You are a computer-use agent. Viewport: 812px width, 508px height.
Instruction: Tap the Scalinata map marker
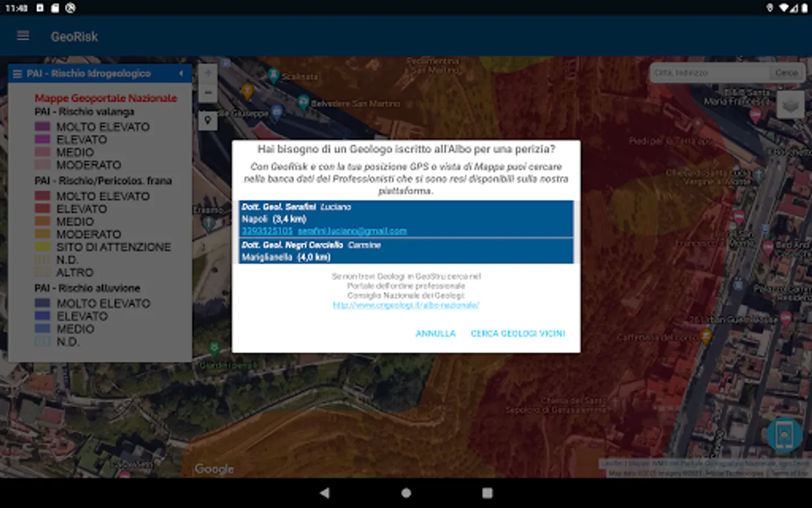tap(273, 75)
